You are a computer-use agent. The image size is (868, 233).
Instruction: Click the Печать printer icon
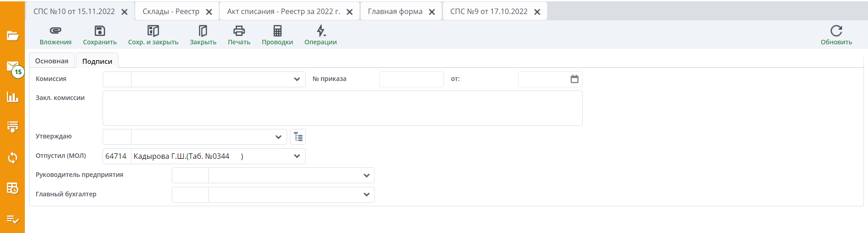click(x=239, y=31)
